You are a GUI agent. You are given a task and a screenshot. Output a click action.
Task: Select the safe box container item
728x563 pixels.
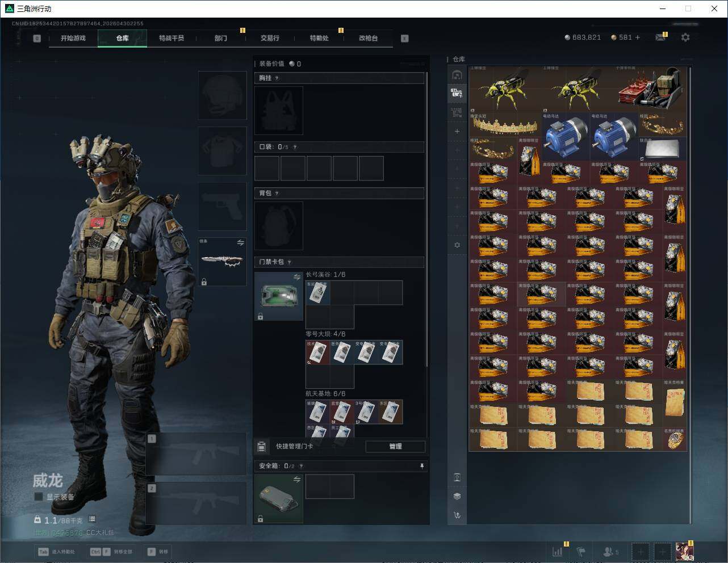[x=279, y=498]
